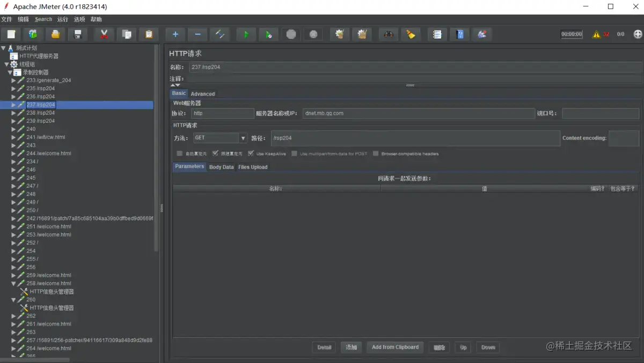This screenshot has width=644, height=363.
Task: Click the Detail button
Action: coord(324,347)
